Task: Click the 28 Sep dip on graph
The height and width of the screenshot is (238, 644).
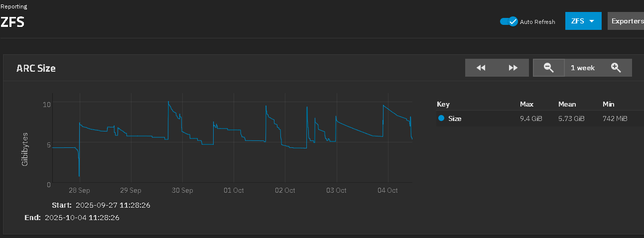Action: (79, 175)
